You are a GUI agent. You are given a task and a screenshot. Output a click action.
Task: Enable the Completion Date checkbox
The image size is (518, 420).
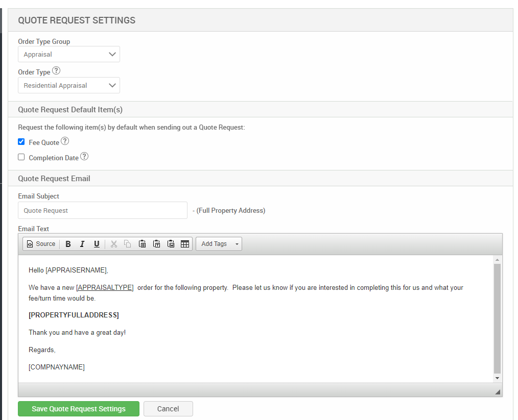click(x=21, y=157)
